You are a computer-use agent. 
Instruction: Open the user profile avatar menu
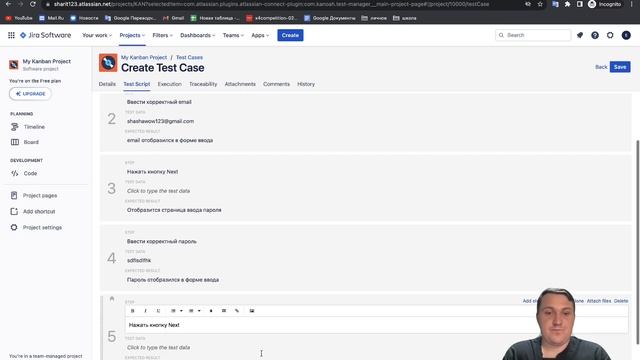[x=626, y=36]
